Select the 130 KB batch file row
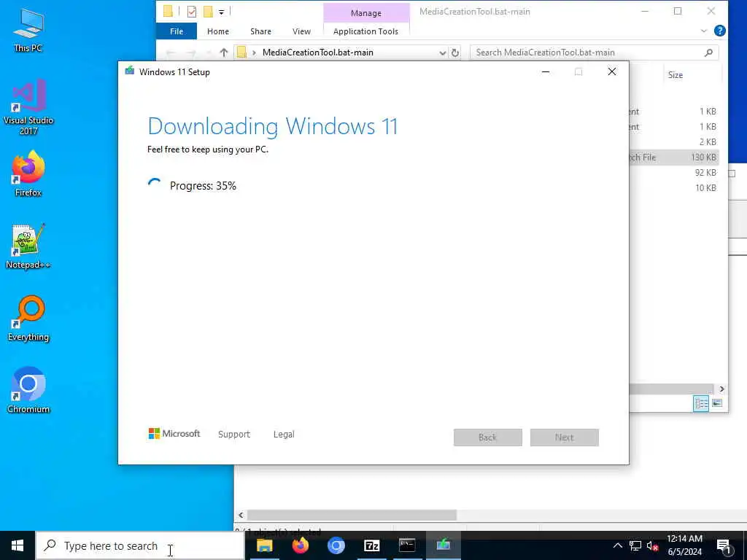 pos(673,157)
